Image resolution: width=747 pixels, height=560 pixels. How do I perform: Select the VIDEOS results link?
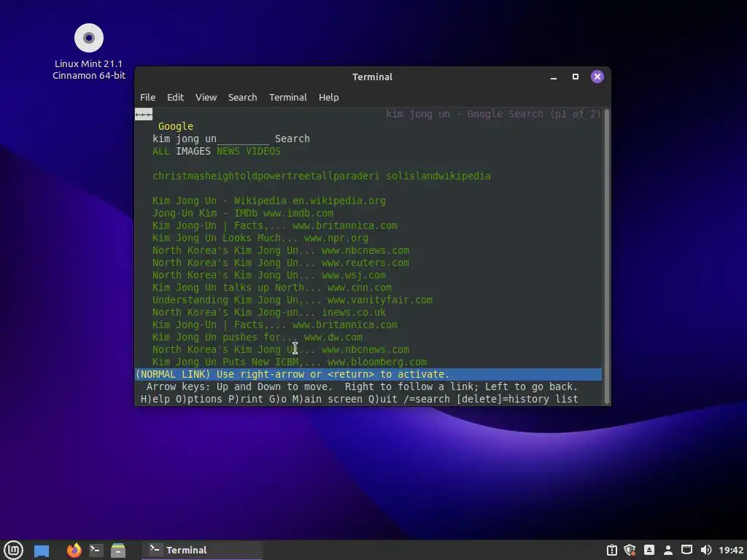point(263,151)
